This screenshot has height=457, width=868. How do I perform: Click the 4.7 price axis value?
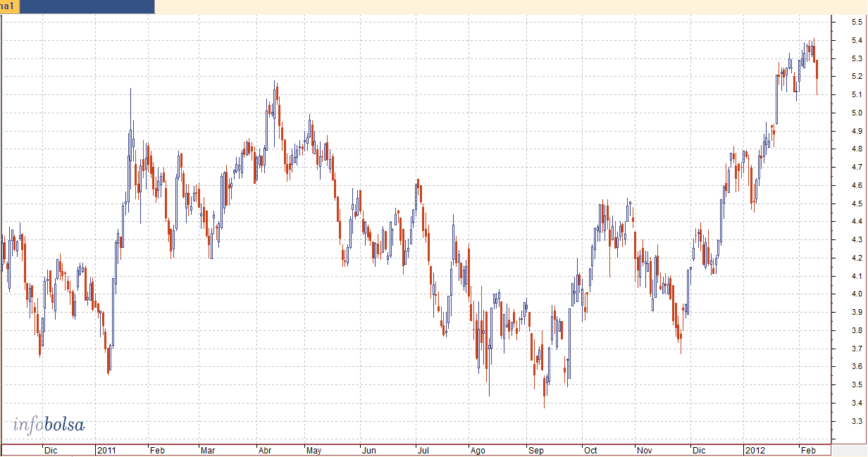point(857,167)
